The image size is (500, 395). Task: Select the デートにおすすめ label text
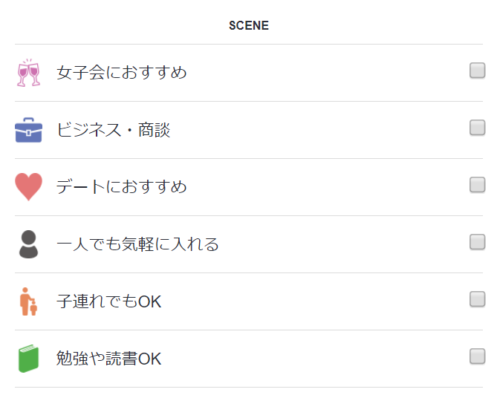[x=122, y=187]
